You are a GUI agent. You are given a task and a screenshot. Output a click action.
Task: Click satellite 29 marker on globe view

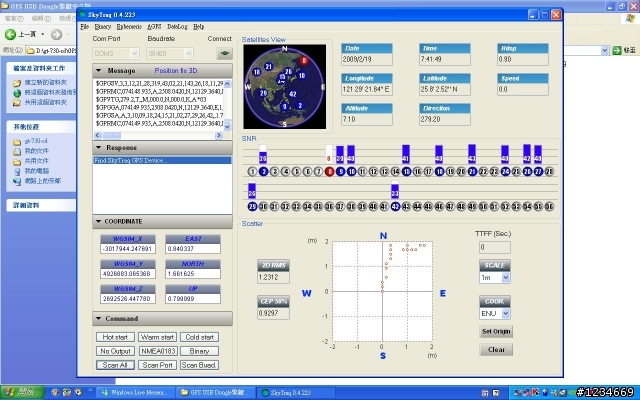[x=263, y=93]
